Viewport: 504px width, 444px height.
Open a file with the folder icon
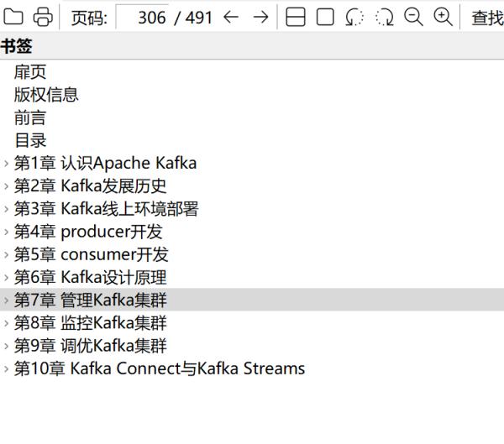click(13, 17)
